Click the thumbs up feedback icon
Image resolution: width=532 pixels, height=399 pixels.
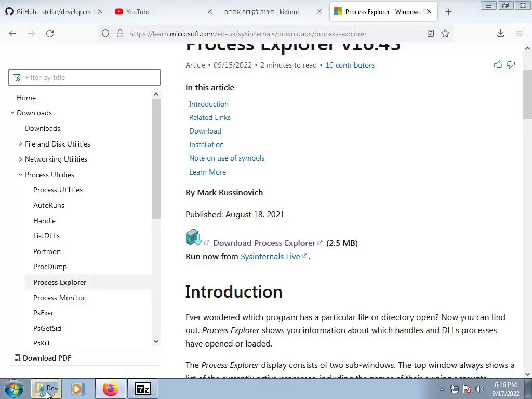pos(498,64)
